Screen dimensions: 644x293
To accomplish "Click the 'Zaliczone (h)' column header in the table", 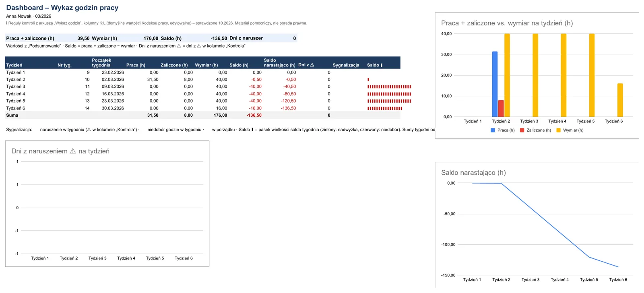I will coord(174,65).
